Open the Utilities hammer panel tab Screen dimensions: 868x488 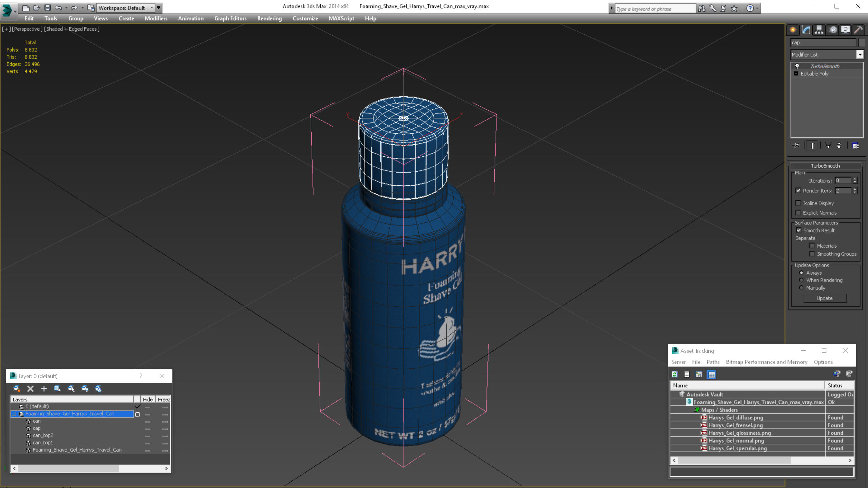pos(859,30)
